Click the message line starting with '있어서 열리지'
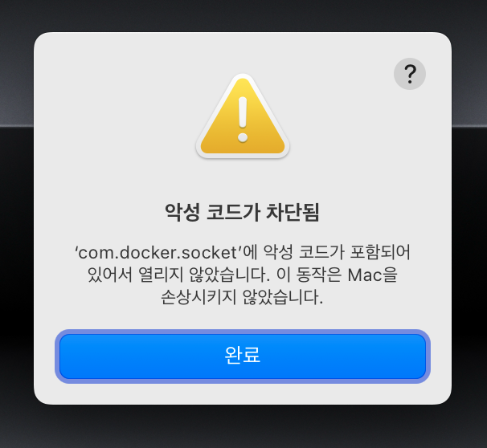 coord(242,275)
